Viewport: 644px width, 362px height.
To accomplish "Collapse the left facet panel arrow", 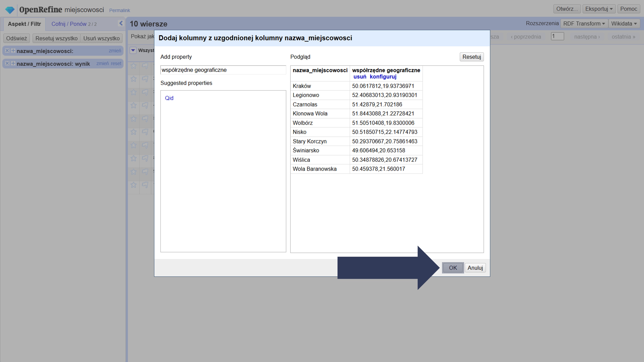I will point(121,23).
